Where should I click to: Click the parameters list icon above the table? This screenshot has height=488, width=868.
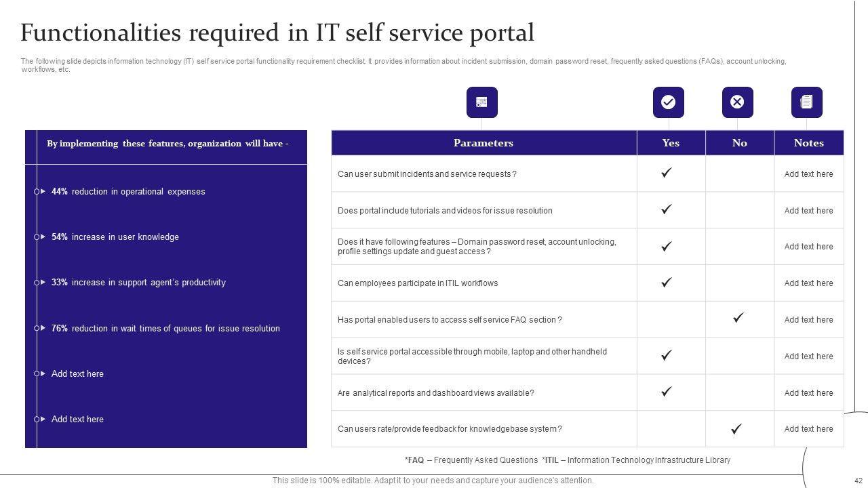(481, 102)
